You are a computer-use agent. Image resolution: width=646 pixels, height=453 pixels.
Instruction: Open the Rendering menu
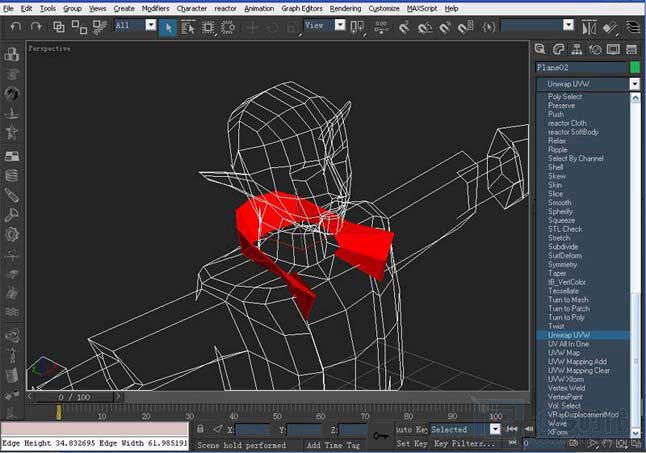click(345, 8)
